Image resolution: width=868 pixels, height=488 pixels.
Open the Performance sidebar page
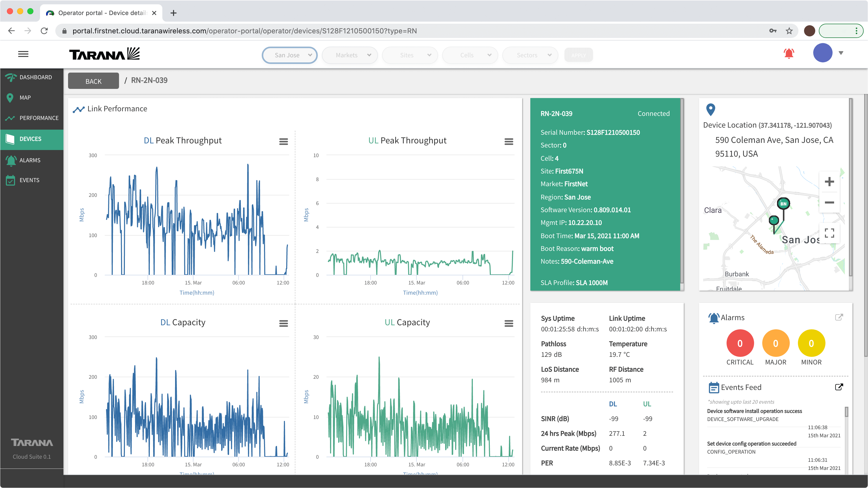click(x=39, y=118)
